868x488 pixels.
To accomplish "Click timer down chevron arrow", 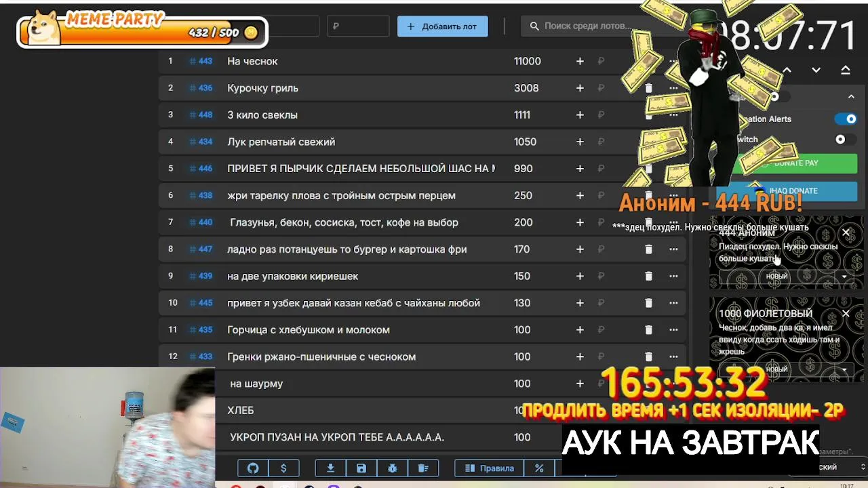I will pyautogui.click(x=816, y=70).
